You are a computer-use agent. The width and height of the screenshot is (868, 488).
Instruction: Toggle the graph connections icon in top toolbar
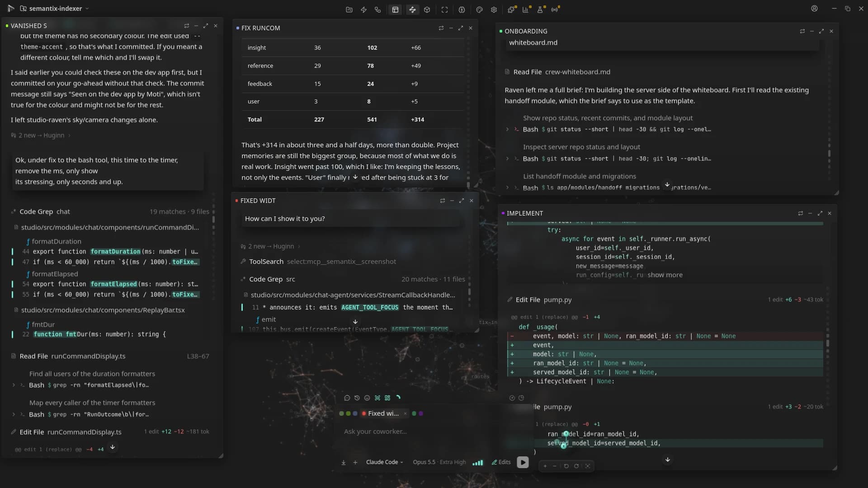(x=412, y=9)
